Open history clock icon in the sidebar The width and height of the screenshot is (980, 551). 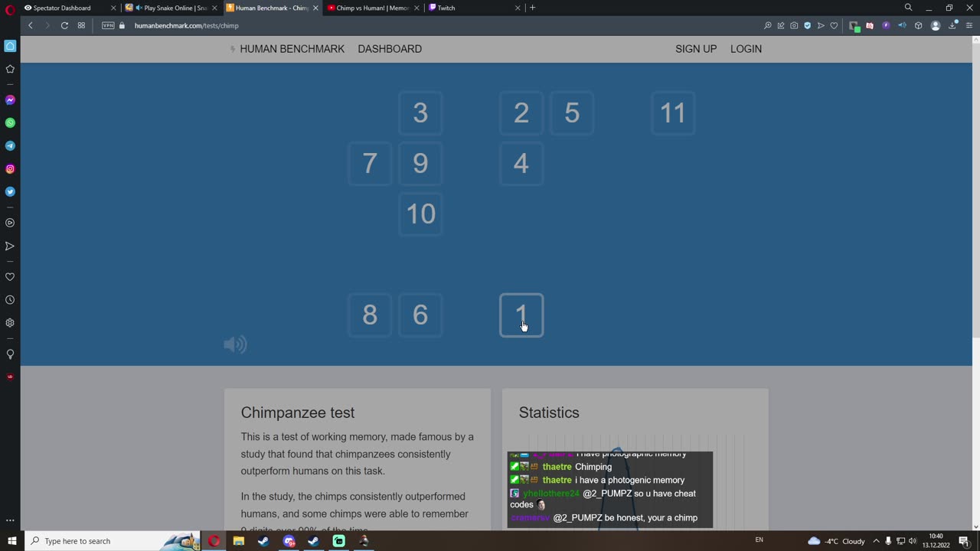(10, 300)
